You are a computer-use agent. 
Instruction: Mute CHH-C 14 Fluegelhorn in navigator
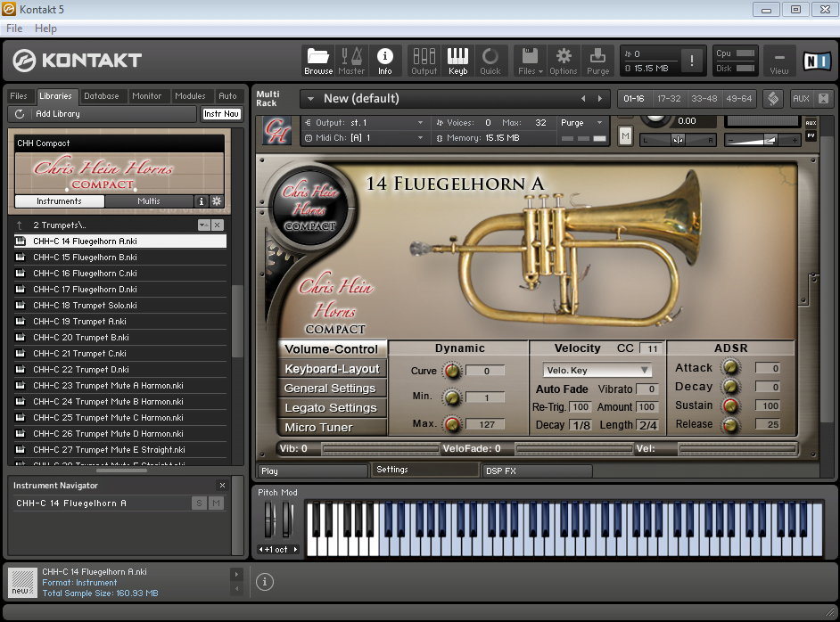[x=216, y=503]
